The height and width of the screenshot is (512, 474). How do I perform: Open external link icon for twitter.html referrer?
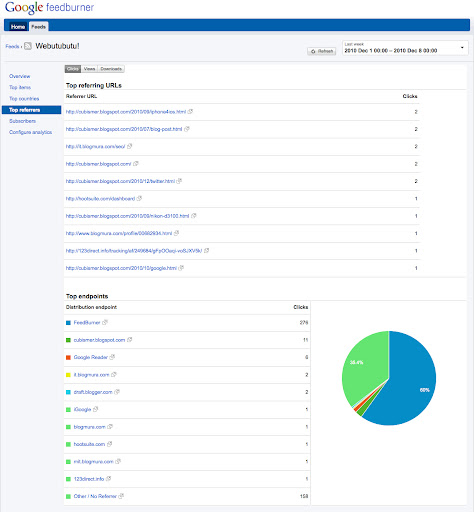pyautogui.click(x=179, y=181)
